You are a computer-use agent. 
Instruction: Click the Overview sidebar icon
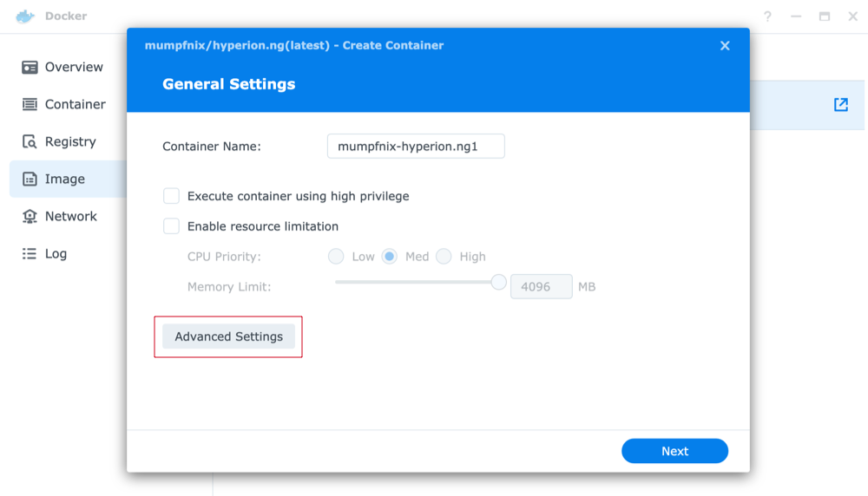[30, 67]
